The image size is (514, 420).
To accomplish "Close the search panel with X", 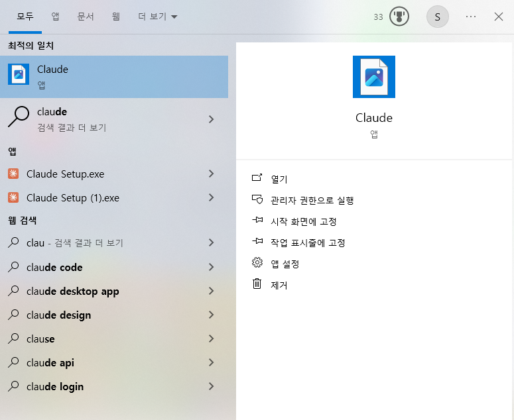I will click(499, 17).
